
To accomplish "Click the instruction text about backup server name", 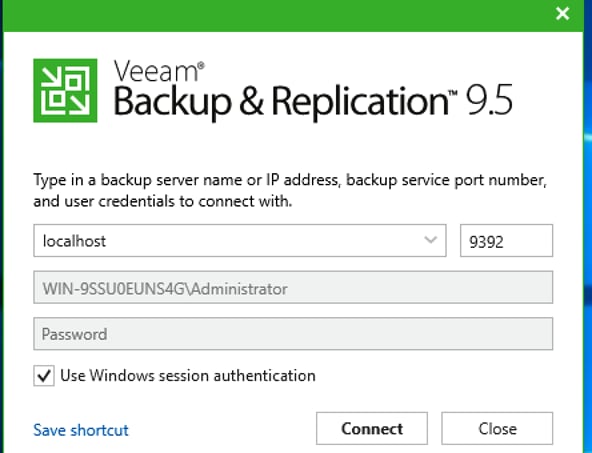I will (290, 190).
